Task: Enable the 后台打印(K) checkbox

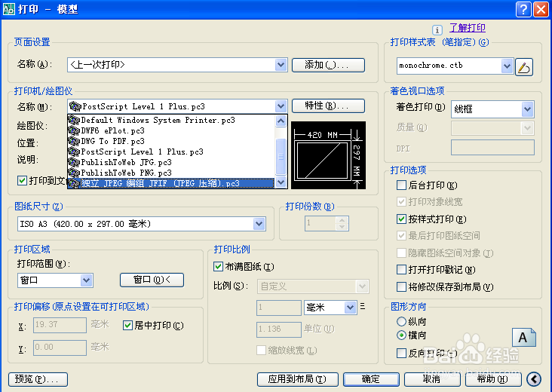Action: [x=401, y=185]
